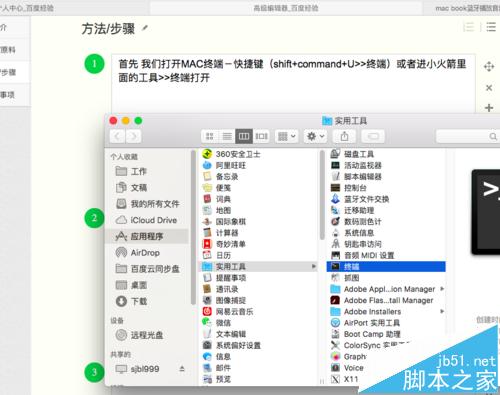Click the Terminal preview thumbnail

tap(486, 212)
